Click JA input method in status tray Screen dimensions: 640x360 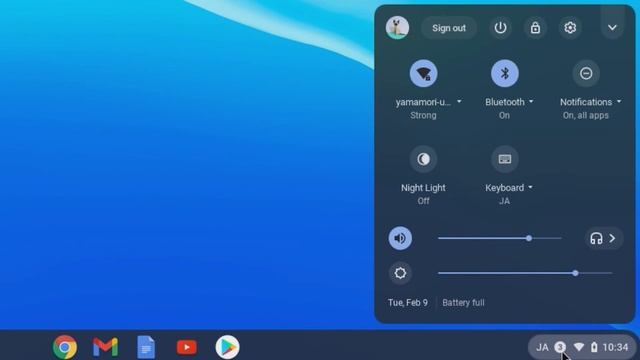[x=542, y=347]
